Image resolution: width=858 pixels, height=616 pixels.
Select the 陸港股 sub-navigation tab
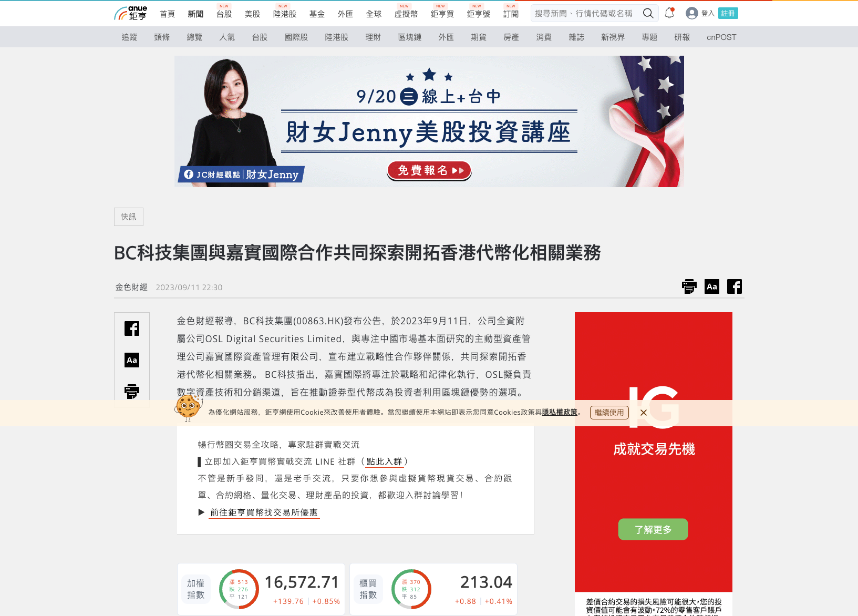(x=337, y=37)
